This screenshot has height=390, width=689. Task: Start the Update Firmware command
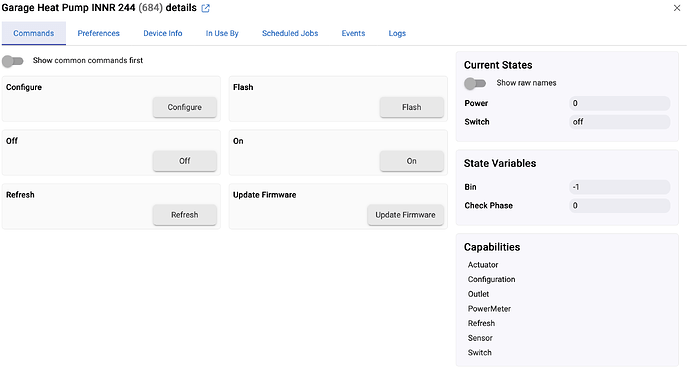click(x=406, y=215)
